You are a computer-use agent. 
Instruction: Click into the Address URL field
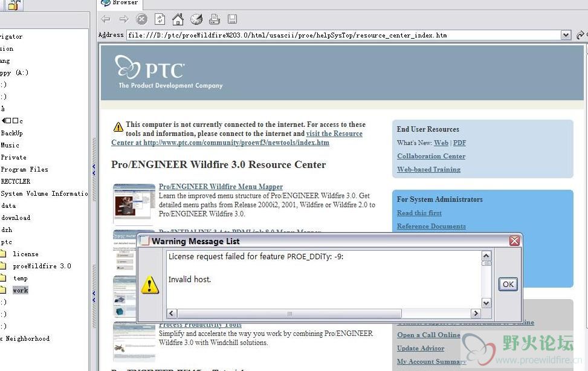344,35
